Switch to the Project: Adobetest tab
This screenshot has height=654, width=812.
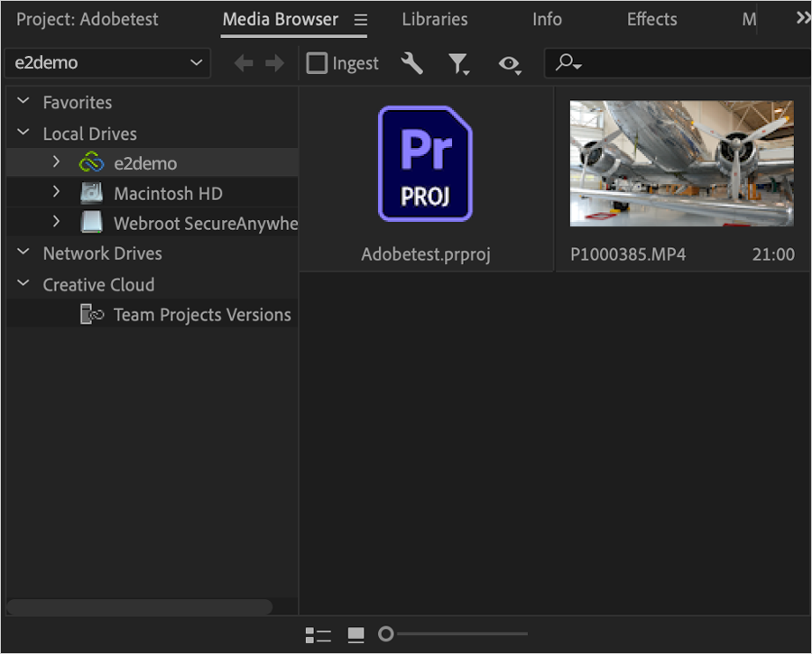(87, 20)
